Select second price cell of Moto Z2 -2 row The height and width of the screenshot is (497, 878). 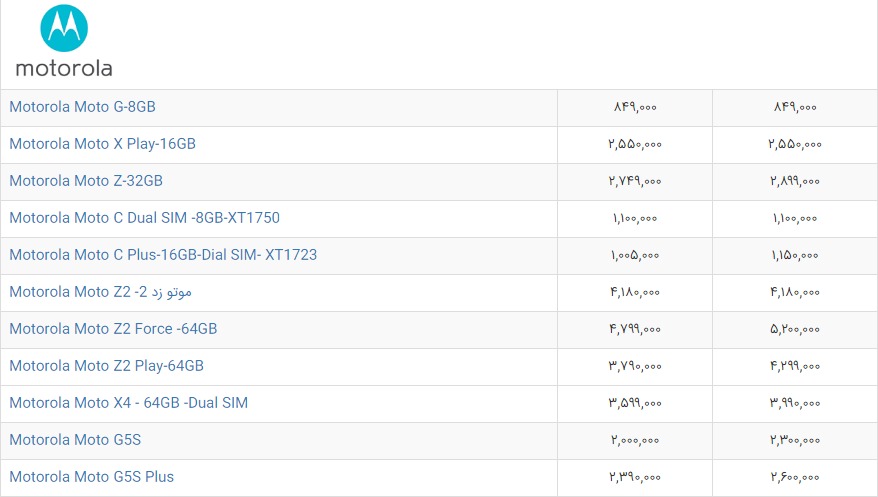[x=795, y=293]
